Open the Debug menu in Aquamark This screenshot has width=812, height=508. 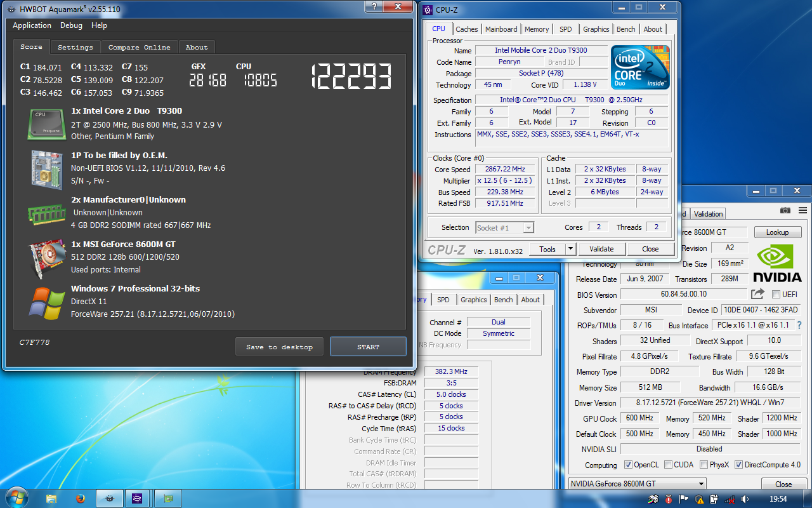[x=71, y=25]
